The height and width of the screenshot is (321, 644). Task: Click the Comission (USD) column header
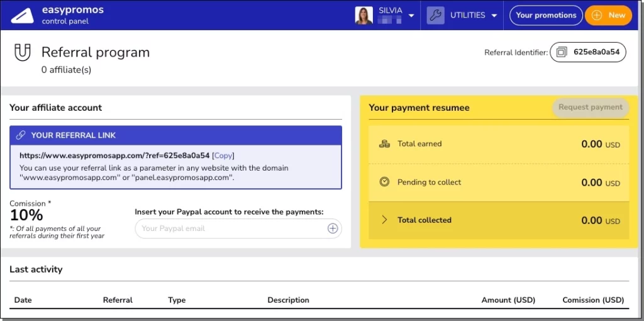click(x=593, y=300)
